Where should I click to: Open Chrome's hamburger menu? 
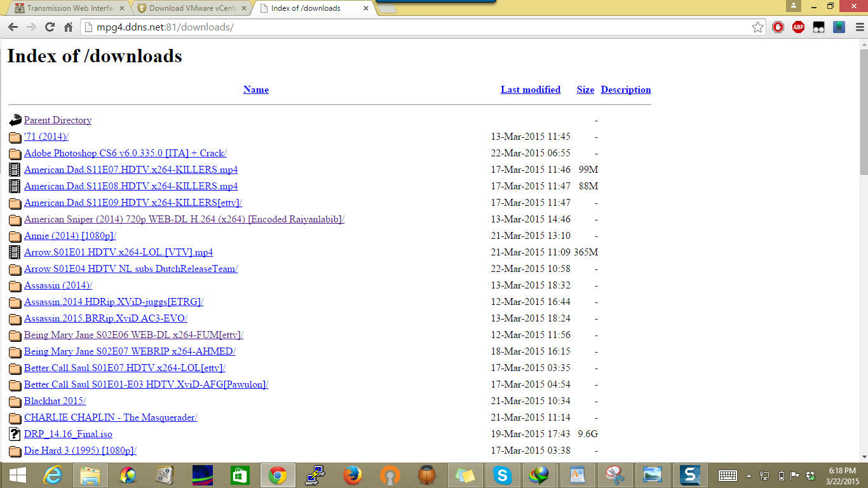point(859,27)
